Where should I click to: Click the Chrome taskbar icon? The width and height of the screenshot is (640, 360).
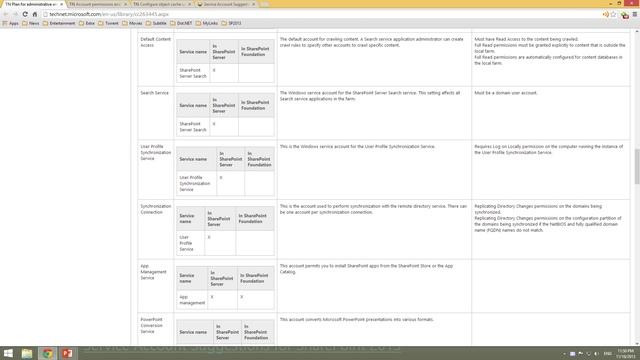coord(47,353)
